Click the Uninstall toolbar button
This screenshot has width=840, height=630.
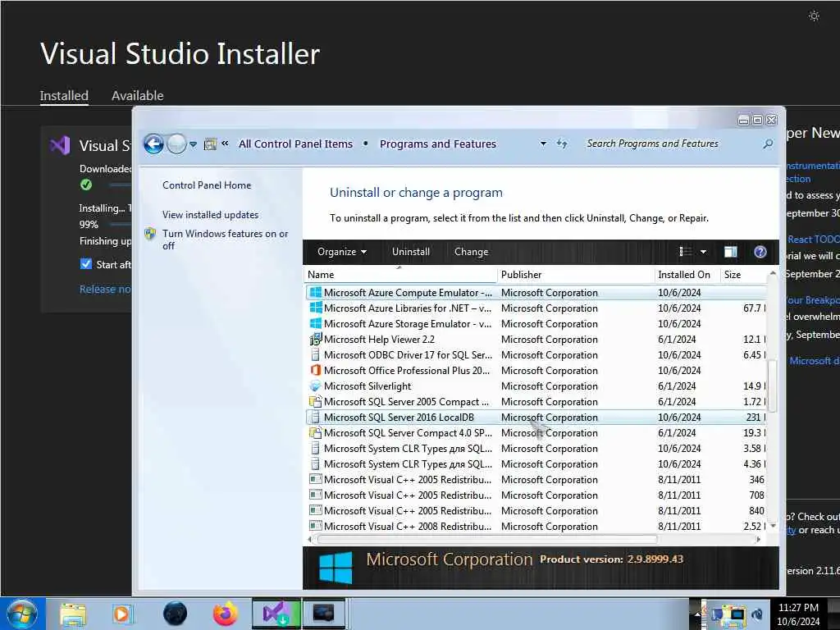click(411, 251)
